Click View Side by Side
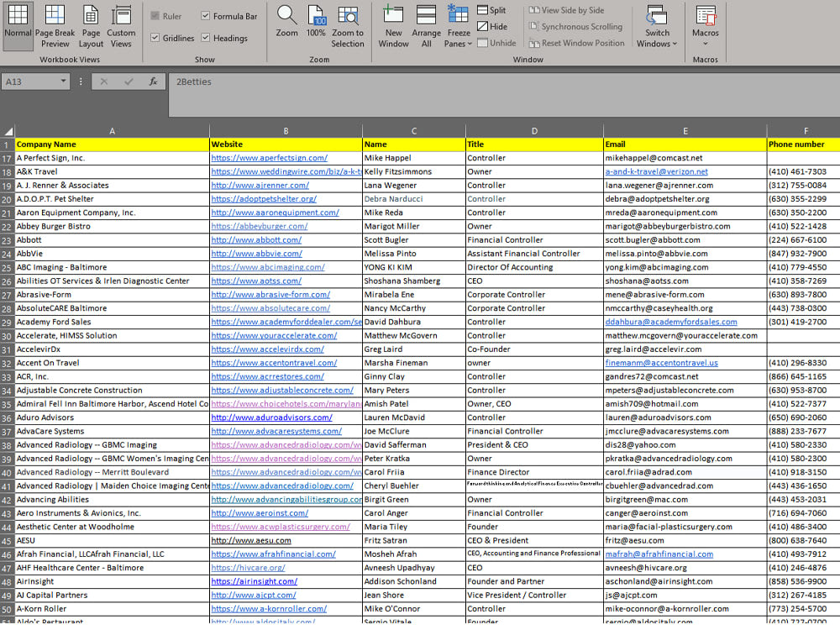Viewport: 840px width, 630px height. tap(566, 9)
